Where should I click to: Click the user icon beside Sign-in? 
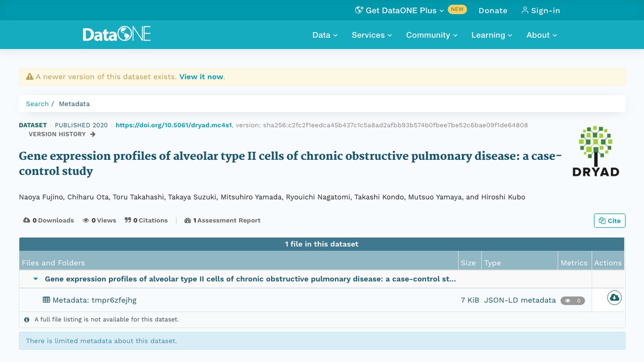525,10
